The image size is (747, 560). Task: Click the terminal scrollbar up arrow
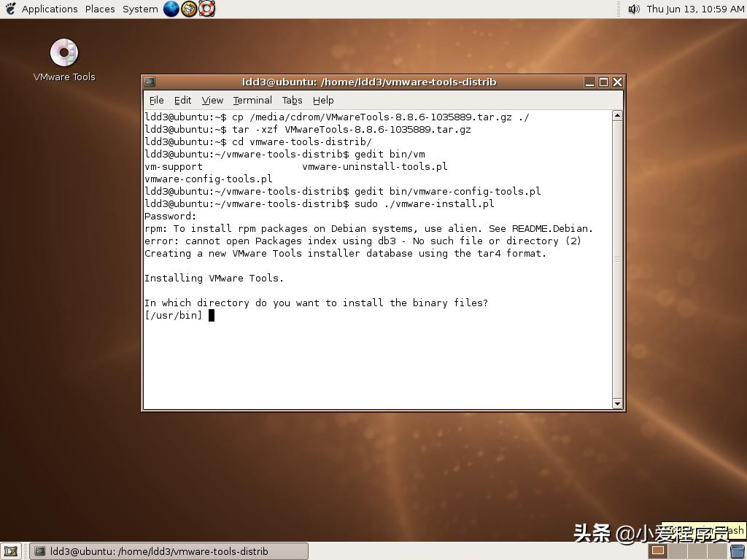(x=617, y=115)
